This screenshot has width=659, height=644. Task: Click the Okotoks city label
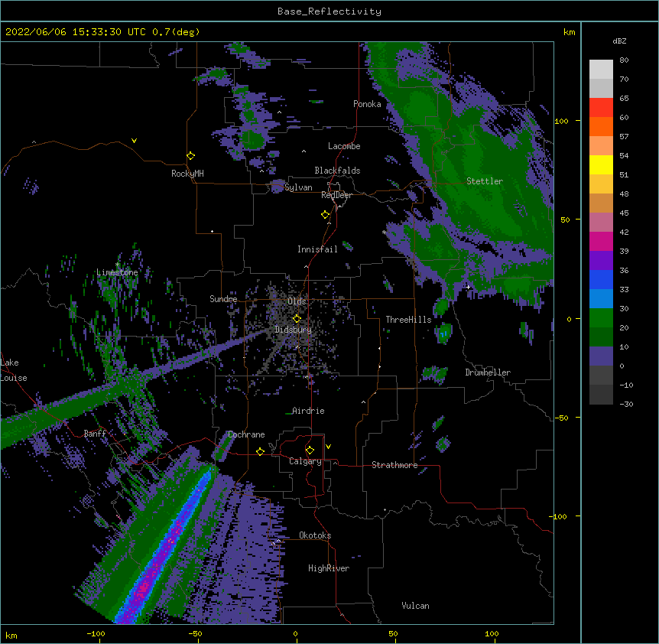pyautogui.click(x=315, y=535)
